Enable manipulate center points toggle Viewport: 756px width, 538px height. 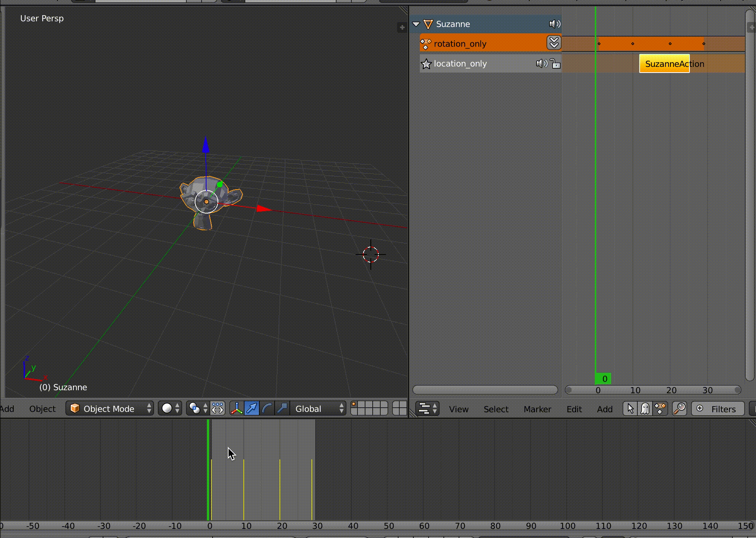[218, 408]
